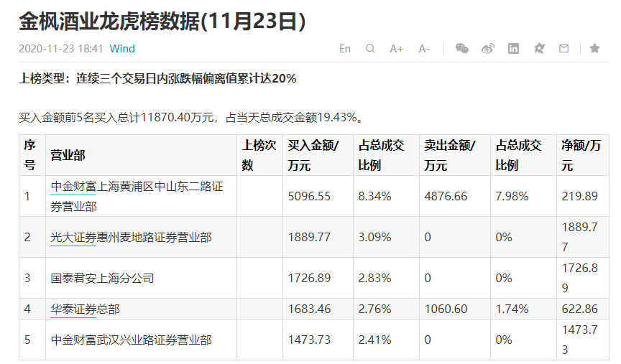This screenshot has height=364, width=621.
Task: Open the Wind source link
Action: pyautogui.click(x=122, y=49)
